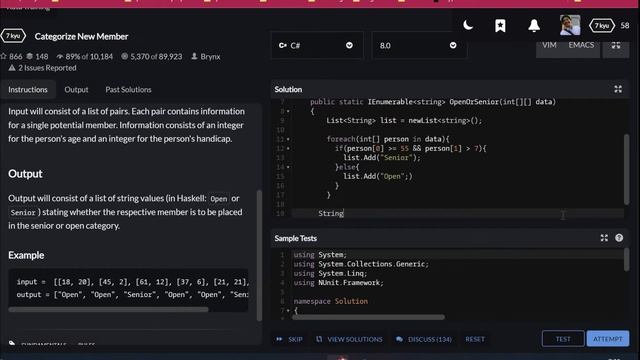Open user profile avatar

[570, 25]
